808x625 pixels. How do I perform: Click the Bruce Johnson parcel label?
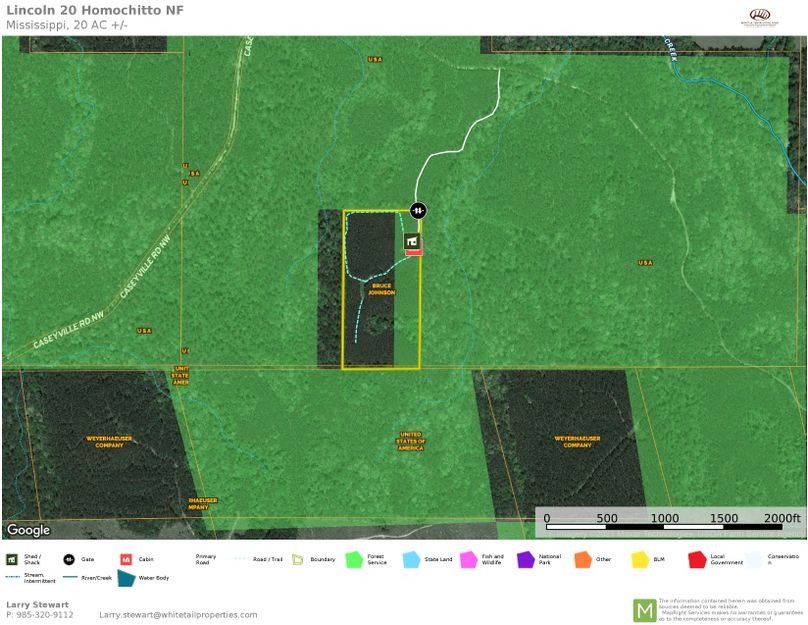coord(382,289)
